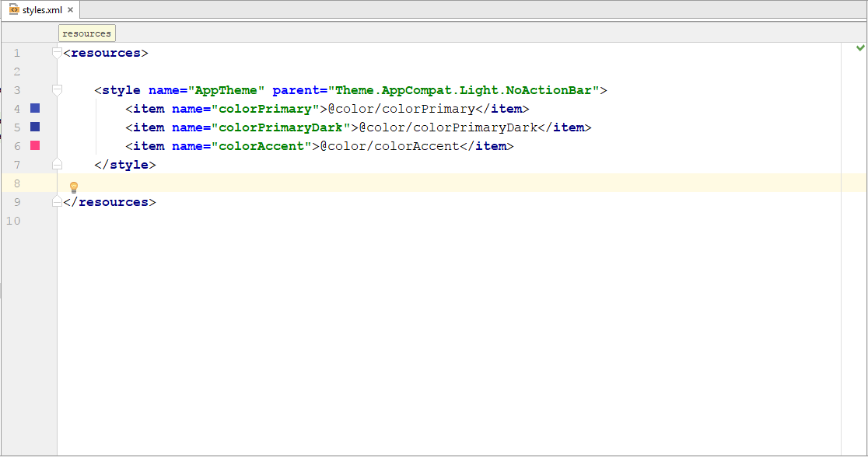Select the pink colorAccent swatch in the gutter
The width and height of the screenshot is (868, 457).
coord(34,145)
